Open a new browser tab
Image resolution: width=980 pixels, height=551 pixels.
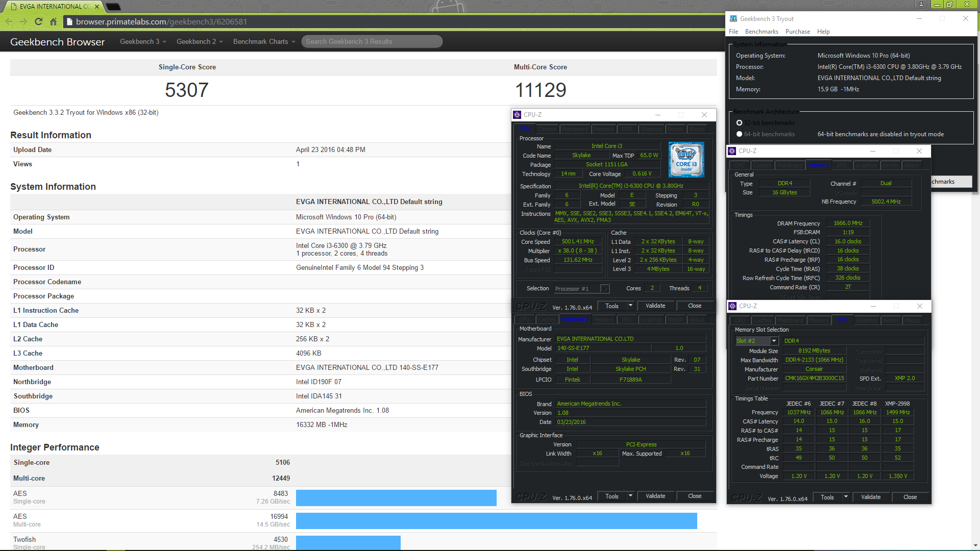[113, 7]
